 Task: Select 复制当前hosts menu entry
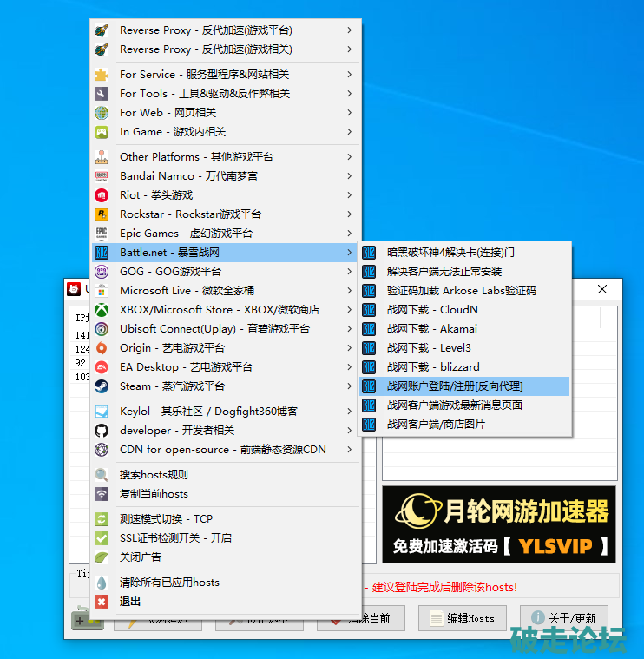coord(154,494)
